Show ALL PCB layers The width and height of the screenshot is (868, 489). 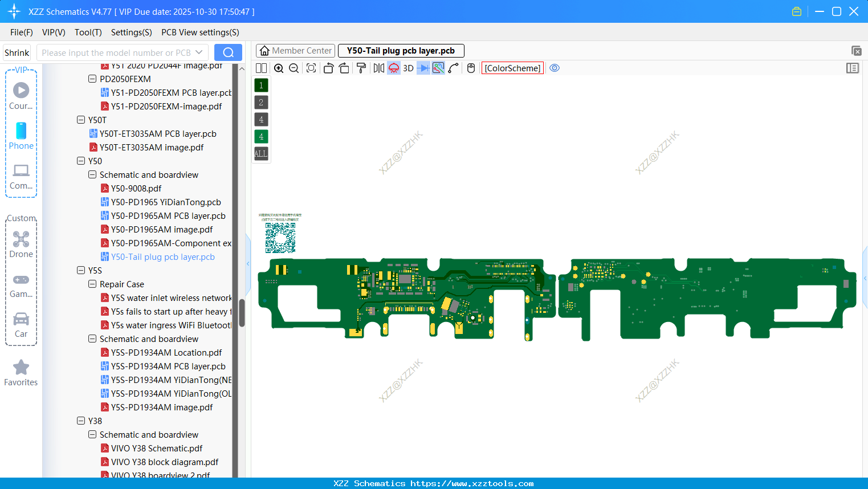point(260,153)
